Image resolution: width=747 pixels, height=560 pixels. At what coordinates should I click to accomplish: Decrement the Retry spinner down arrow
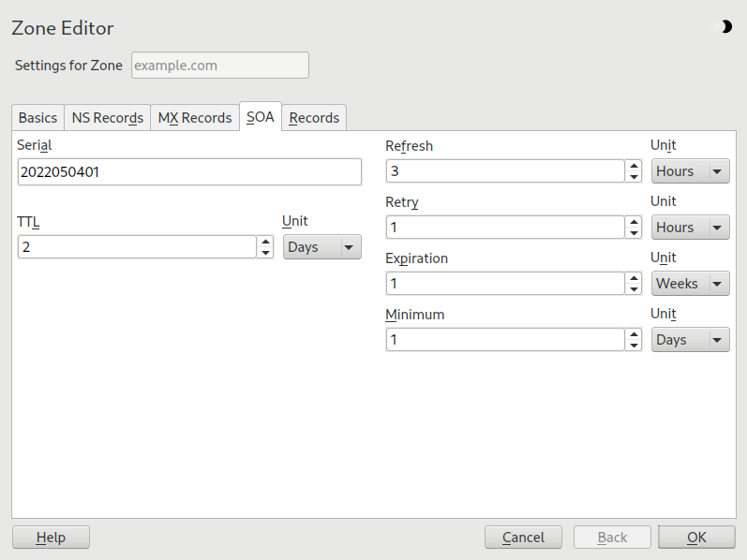click(635, 232)
